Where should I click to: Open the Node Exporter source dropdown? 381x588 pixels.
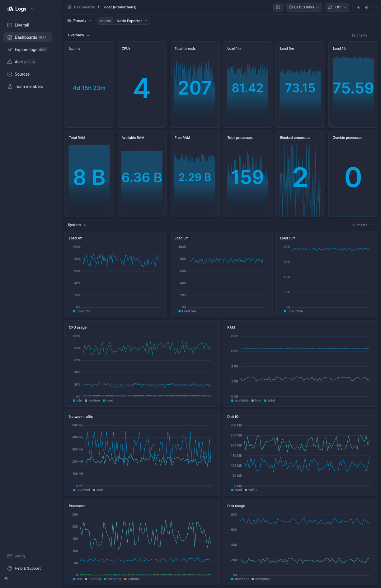[132, 21]
